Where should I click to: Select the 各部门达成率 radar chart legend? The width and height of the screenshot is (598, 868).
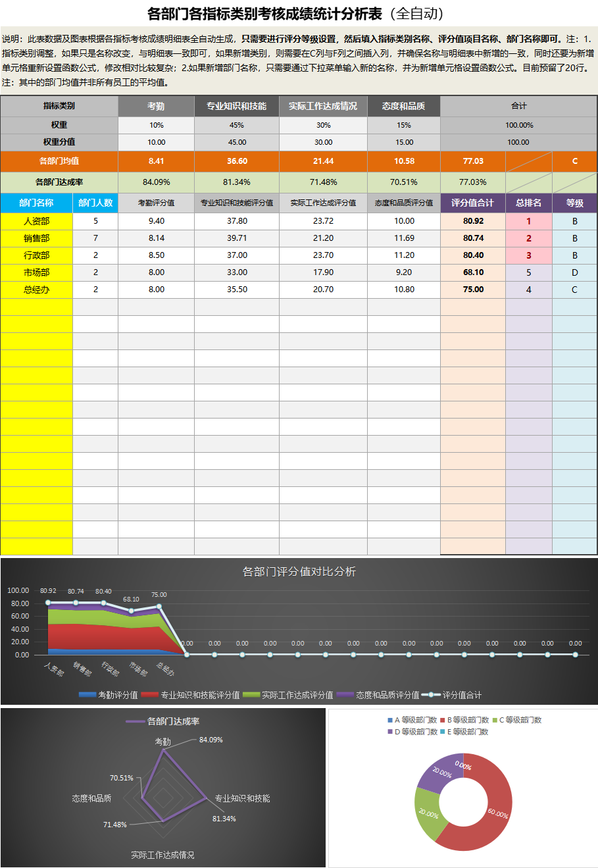click(x=162, y=721)
